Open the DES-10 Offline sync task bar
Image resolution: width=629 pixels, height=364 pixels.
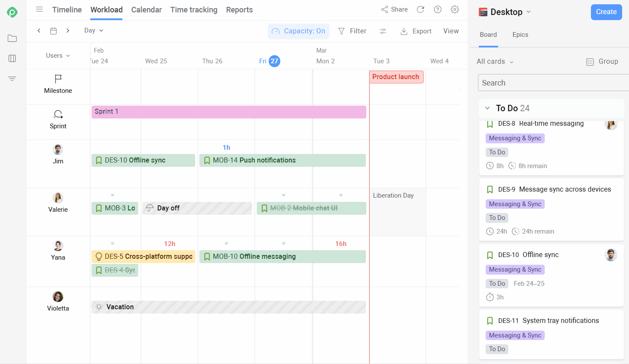coord(143,160)
